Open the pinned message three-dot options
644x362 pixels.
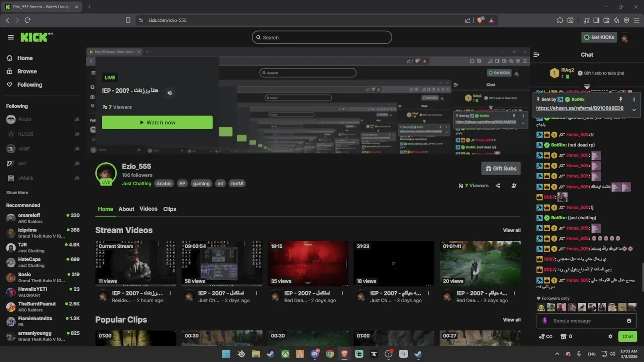click(634, 99)
